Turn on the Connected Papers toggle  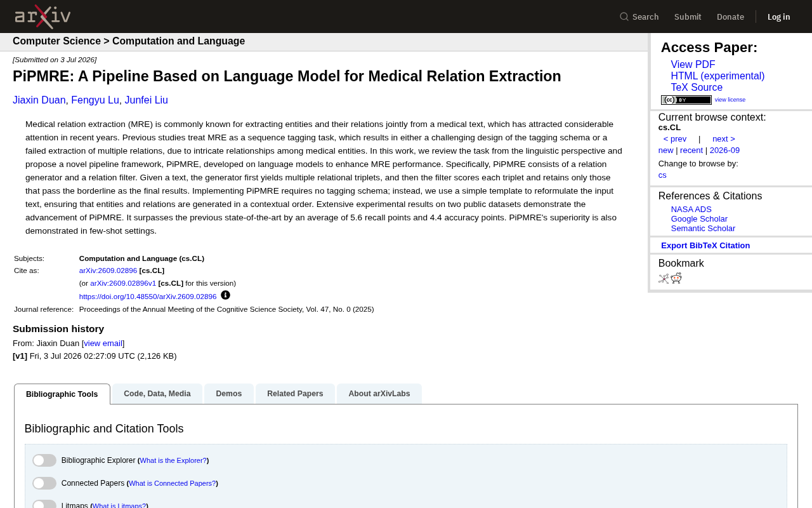pos(44,483)
